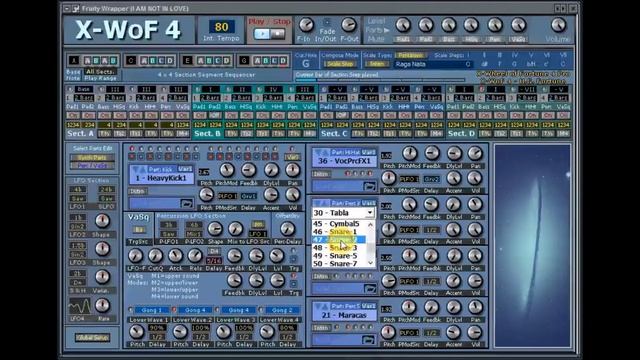Click the Kick part Vol knob
The image size is (640, 360).
[x=293, y=195]
